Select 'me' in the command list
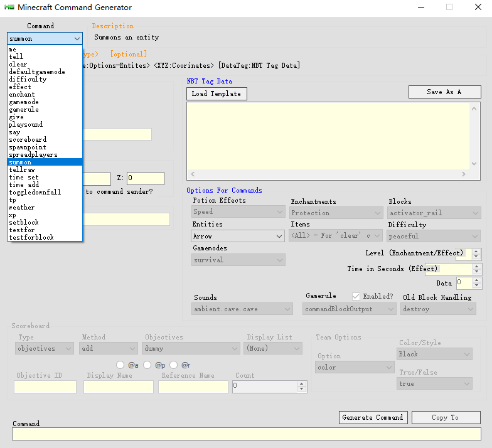492x448 pixels. coord(45,49)
